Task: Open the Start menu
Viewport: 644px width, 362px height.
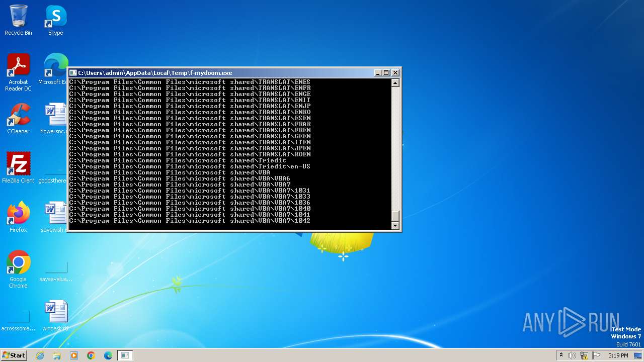Action: pyautogui.click(x=14, y=355)
